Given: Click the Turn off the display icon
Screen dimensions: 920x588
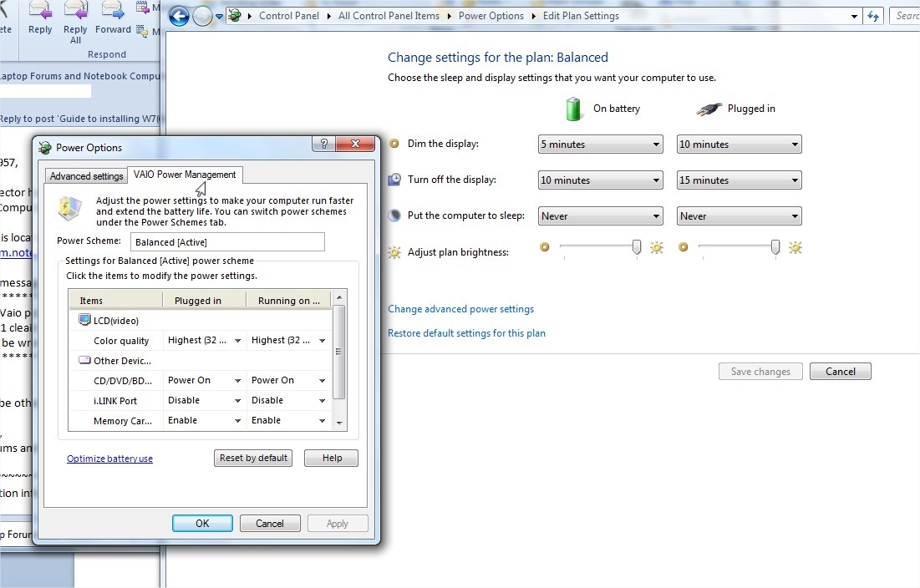Looking at the screenshot, I should tap(394, 180).
